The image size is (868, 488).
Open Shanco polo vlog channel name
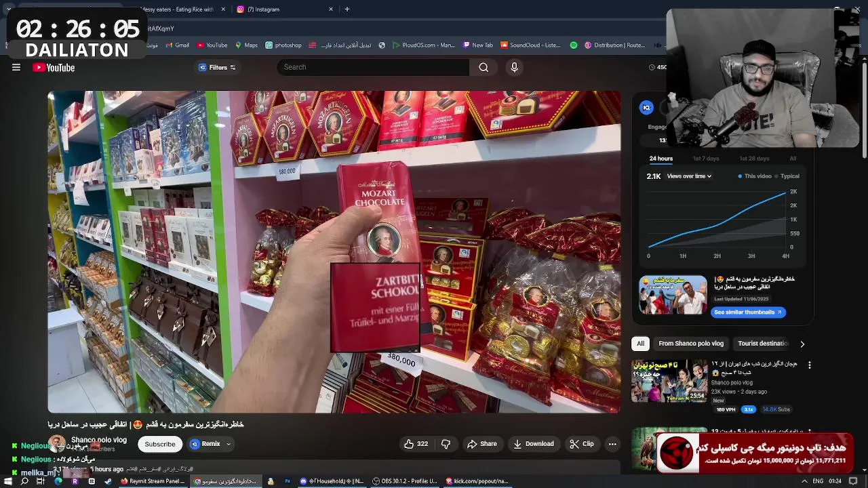[x=99, y=440]
